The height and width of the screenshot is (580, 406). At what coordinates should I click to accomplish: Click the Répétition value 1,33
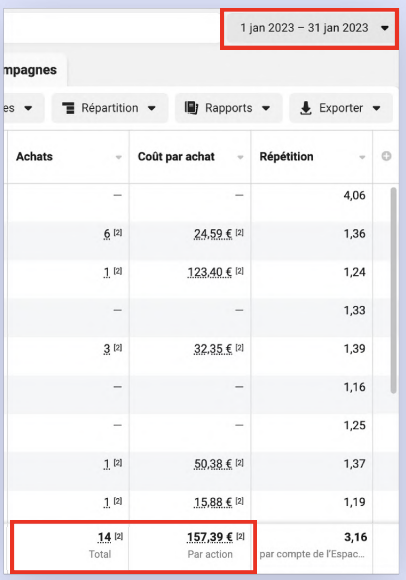(354, 310)
